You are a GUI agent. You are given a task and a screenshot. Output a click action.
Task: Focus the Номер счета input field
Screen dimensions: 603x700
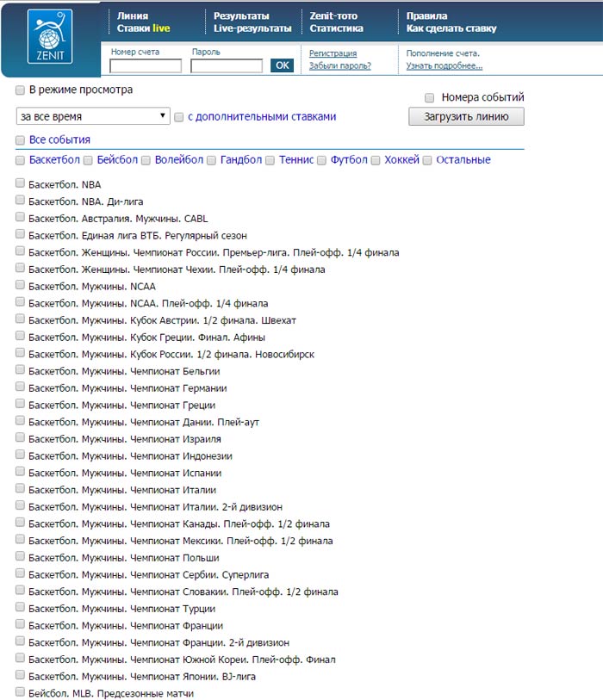[x=146, y=65]
